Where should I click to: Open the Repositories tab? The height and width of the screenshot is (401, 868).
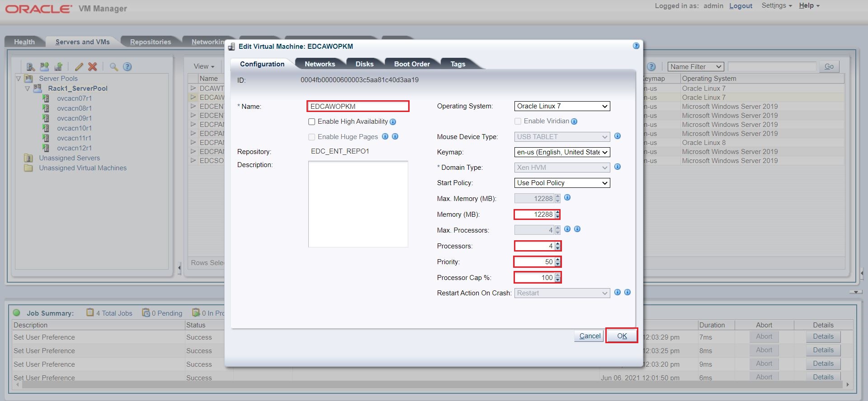point(151,42)
